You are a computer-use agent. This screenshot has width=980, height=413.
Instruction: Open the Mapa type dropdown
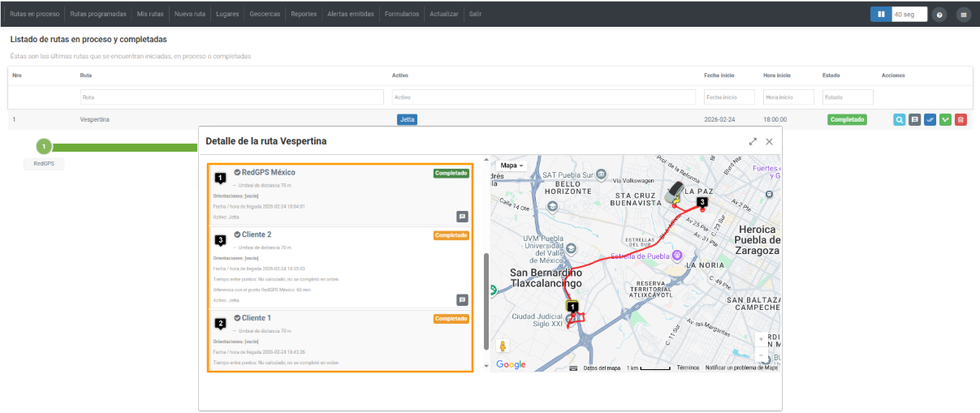point(512,165)
